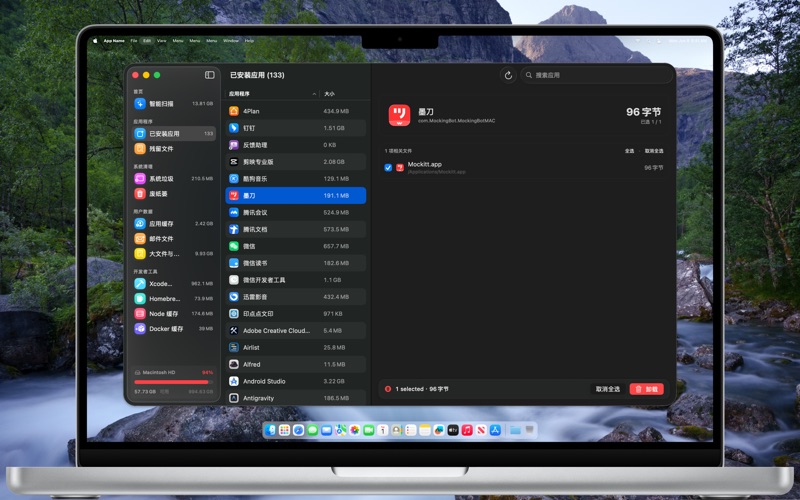Open the Xcode sidebar item
Image resolution: width=800 pixels, height=500 pixels.
(174, 284)
